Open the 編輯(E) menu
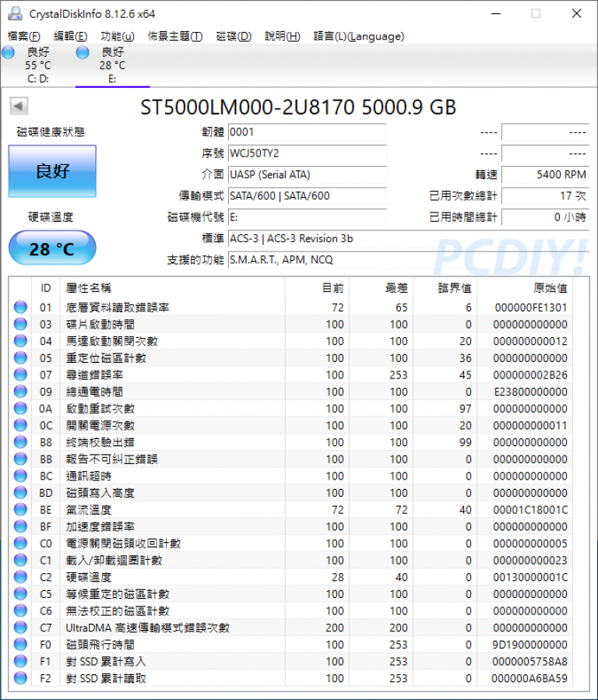 70,36
